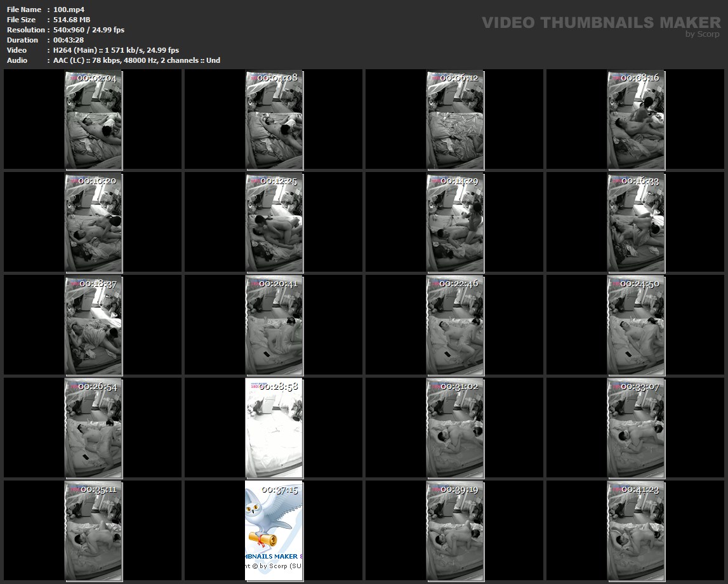Click the Video Thumbnails Maker watermark title
This screenshot has width=728, height=584.
tap(600, 22)
